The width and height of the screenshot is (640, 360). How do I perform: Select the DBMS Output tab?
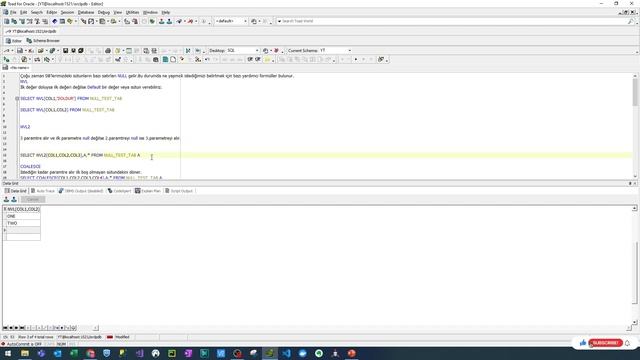pos(81,191)
